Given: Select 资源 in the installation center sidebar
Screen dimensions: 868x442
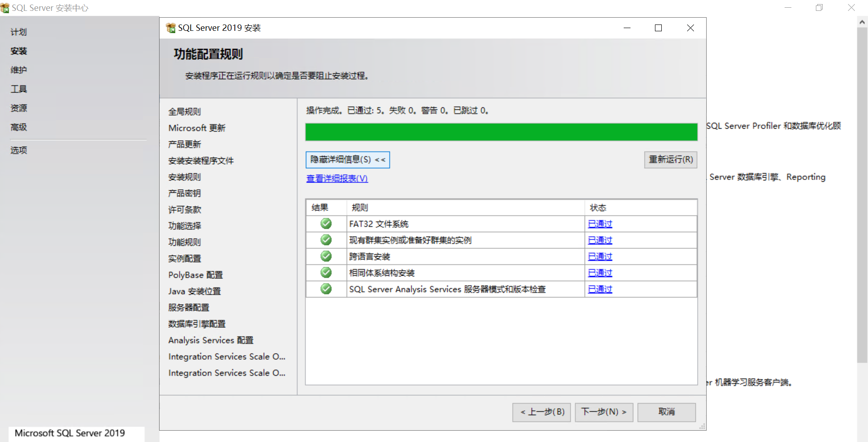Looking at the screenshot, I should click(x=19, y=108).
